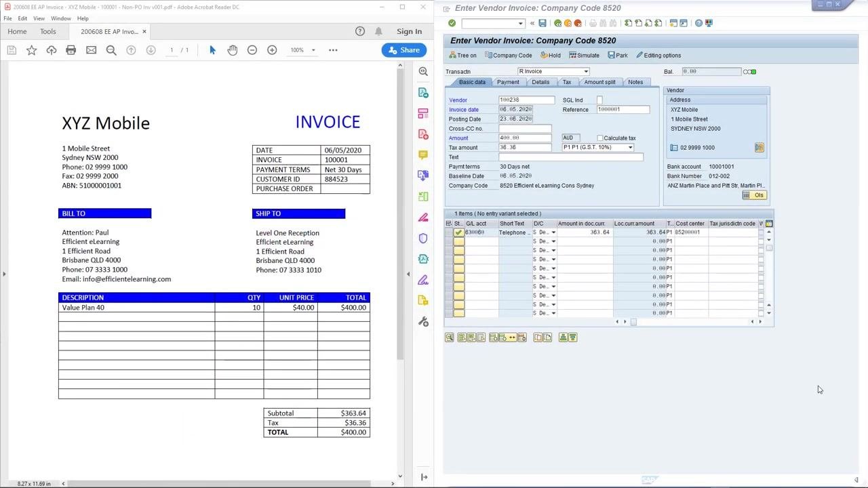Click the table settings icon in items grid

769,224
